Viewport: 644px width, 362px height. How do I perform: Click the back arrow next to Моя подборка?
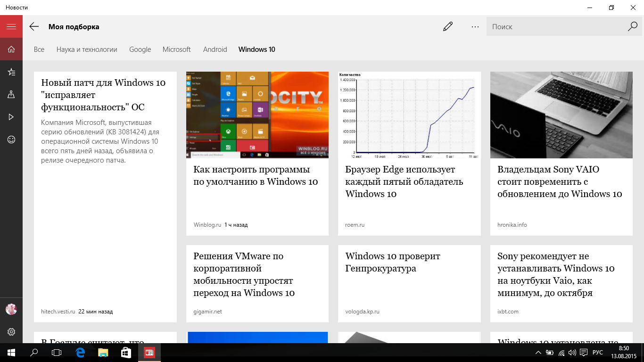34,27
